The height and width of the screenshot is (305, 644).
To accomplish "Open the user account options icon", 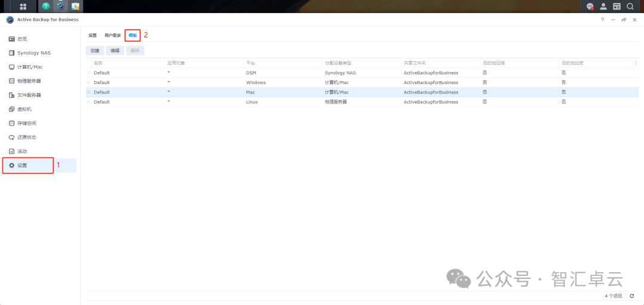I will tap(603, 6).
